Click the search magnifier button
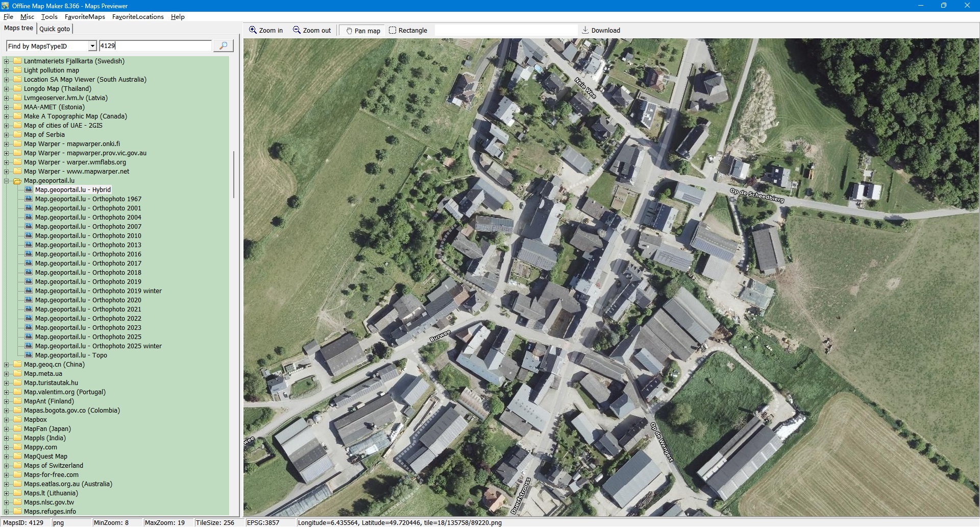 tap(223, 46)
